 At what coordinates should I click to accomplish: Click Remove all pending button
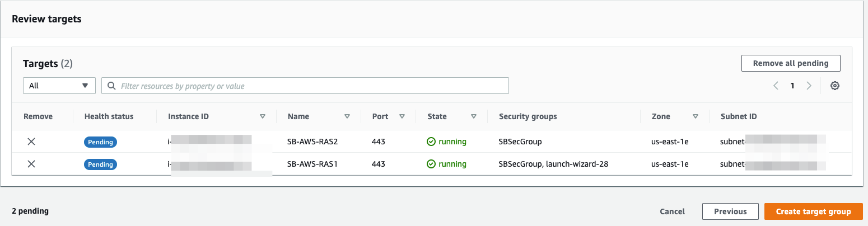click(790, 63)
